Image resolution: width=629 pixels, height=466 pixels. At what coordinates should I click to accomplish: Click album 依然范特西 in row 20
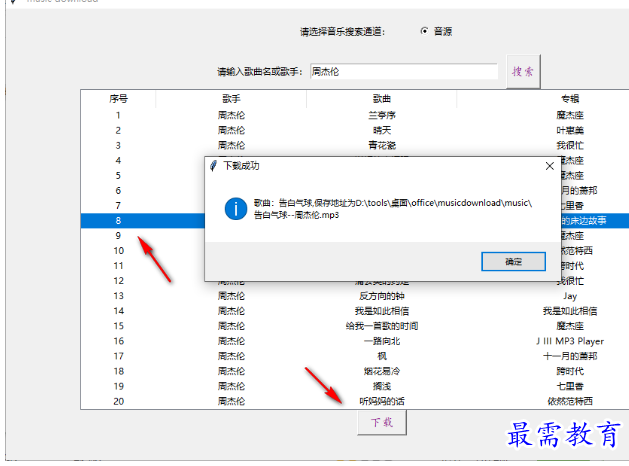click(570, 401)
